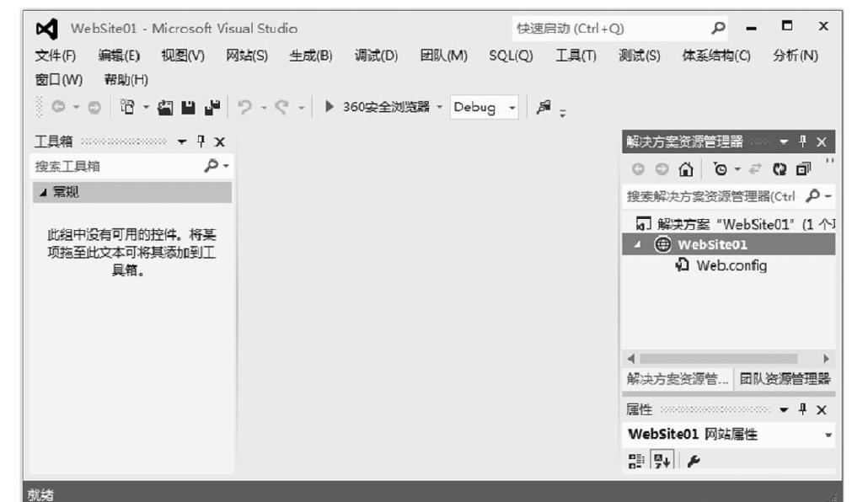Click the Open File toolbar icon
Screen dimensions: 868x502
[165, 107]
